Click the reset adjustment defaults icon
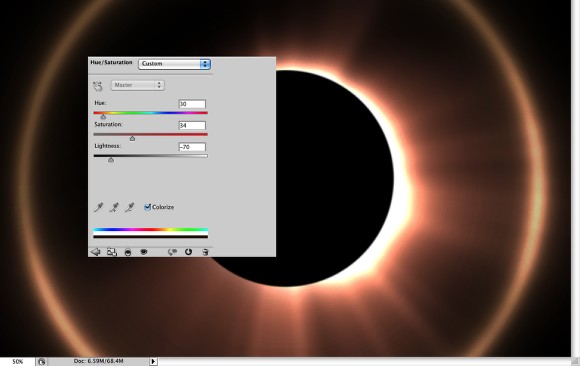580x366 pixels. pyautogui.click(x=188, y=252)
